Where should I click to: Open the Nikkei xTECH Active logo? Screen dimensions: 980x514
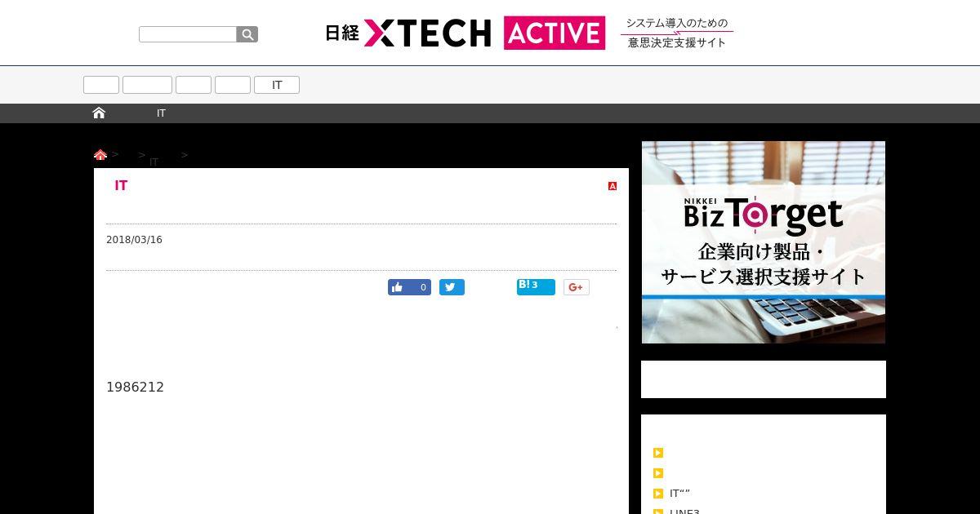click(465, 33)
